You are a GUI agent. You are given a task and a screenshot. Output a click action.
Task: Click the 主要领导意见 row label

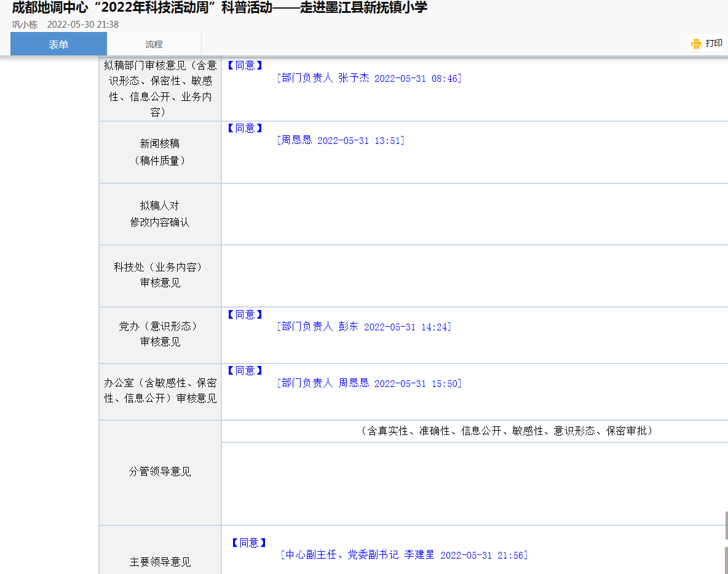pos(160,562)
